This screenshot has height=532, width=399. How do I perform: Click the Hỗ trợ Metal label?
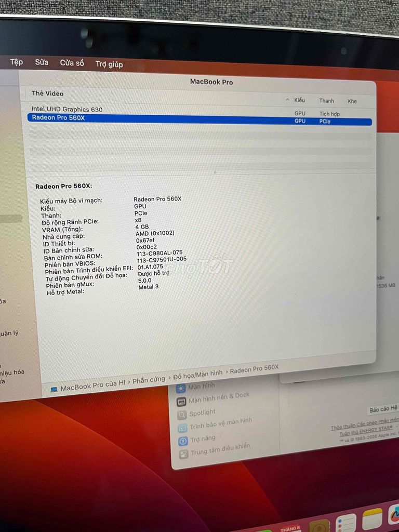coord(65,292)
